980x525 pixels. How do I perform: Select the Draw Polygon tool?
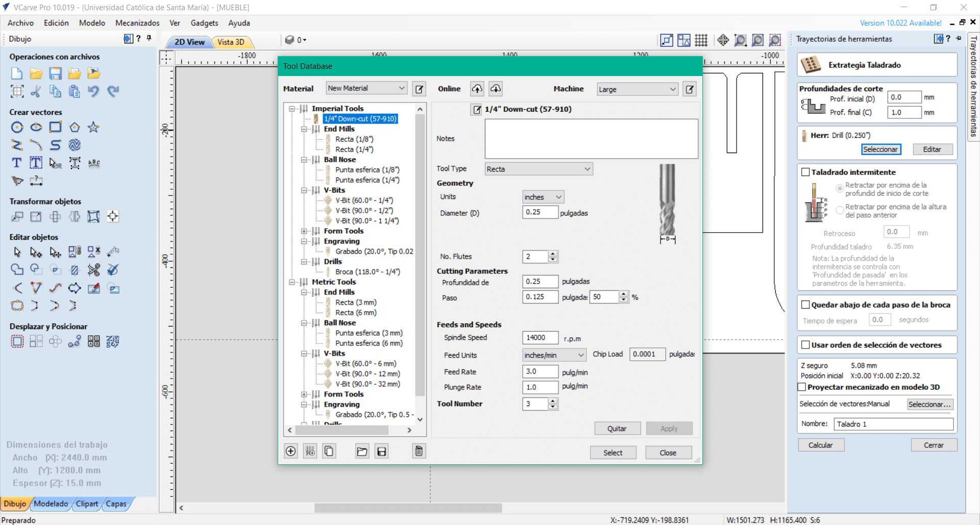(x=75, y=127)
